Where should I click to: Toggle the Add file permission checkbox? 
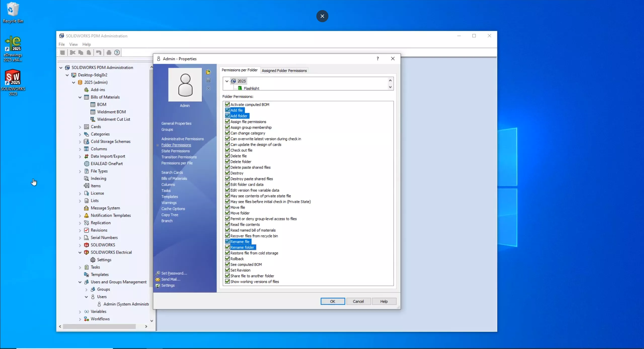pyautogui.click(x=227, y=110)
